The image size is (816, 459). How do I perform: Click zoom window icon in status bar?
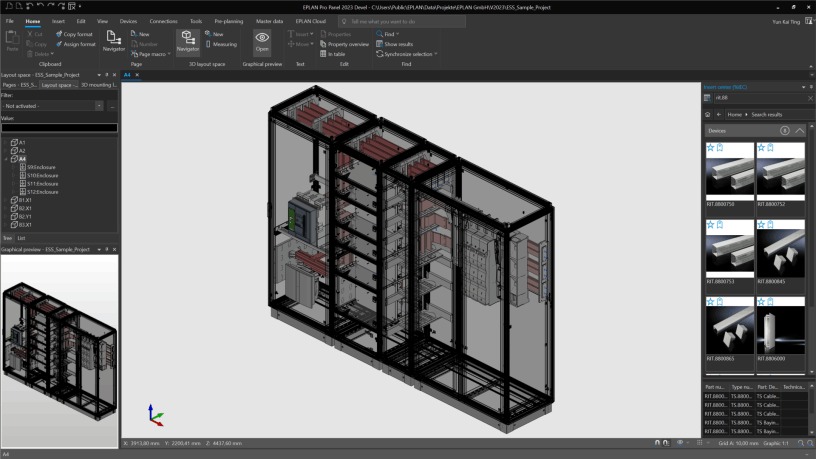coord(800,443)
